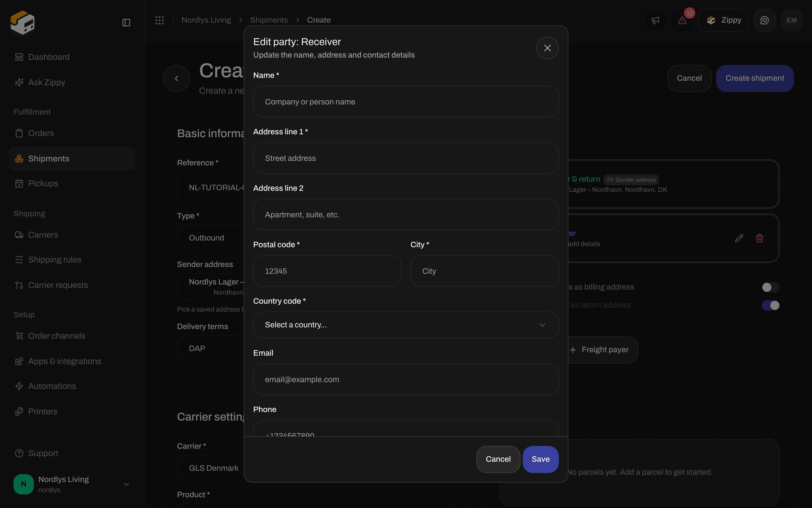This screenshot has height=508, width=812.
Task: Click the back arrow button
Action: [176, 78]
